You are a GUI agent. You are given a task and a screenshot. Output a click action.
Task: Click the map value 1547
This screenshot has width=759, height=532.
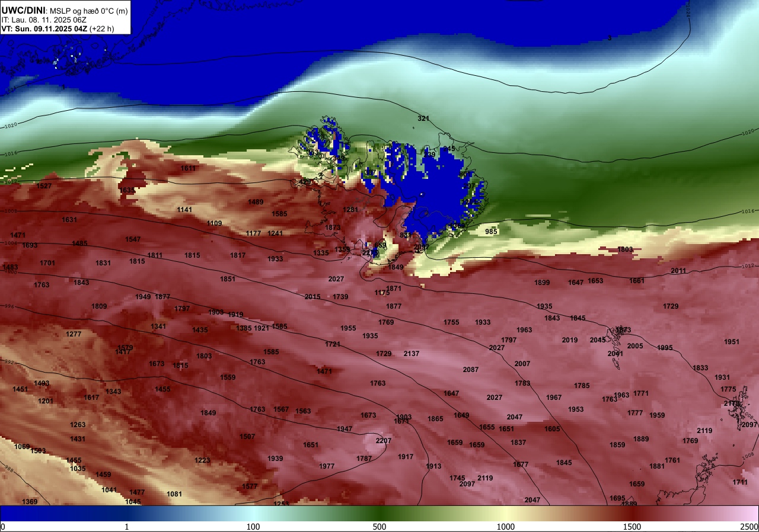(x=133, y=239)
